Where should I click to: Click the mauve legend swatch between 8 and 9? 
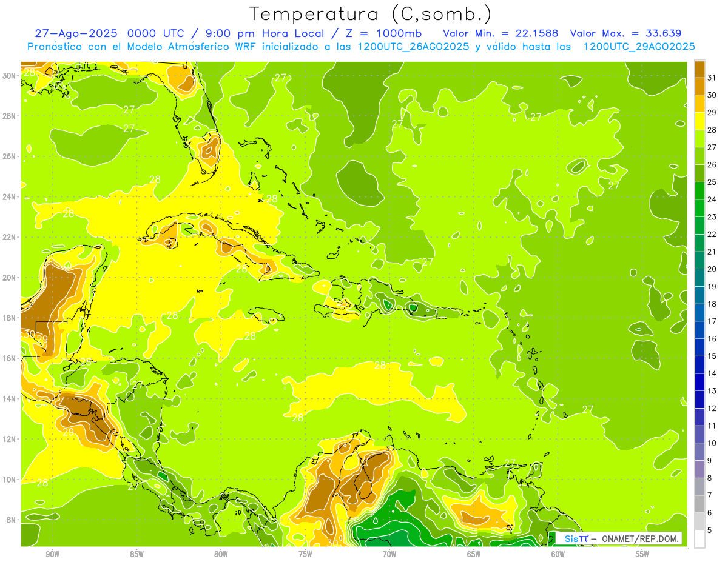coord(699,469)
